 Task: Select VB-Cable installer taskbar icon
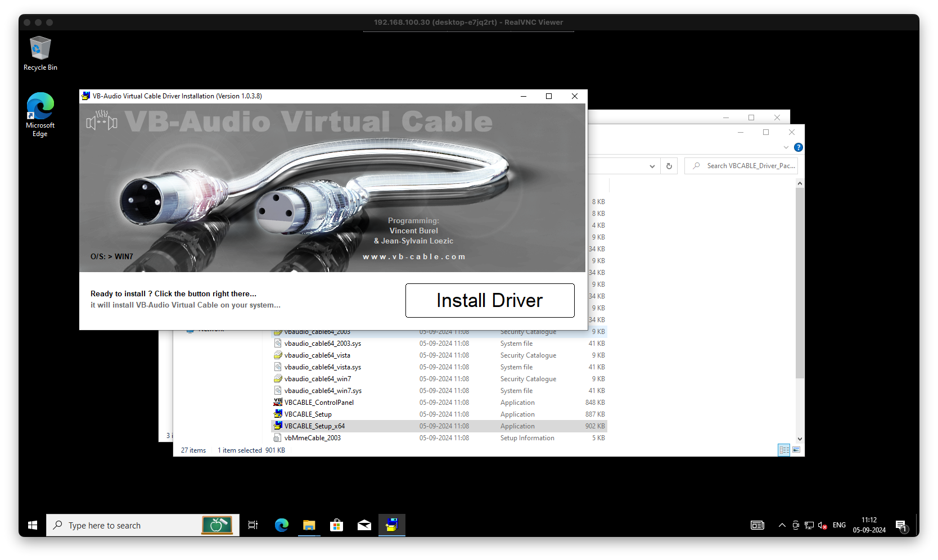[x=391, y=525]
